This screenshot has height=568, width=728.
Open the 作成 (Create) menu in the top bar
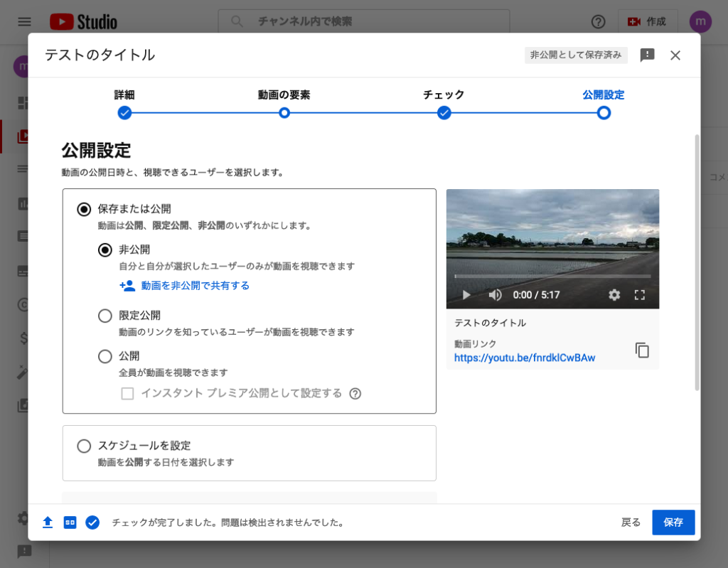[x=648, y=22]
